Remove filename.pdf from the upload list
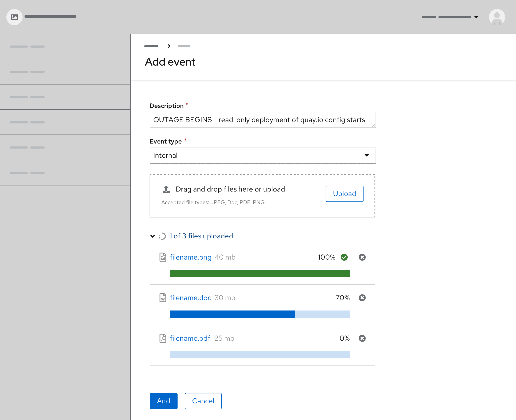Image resolution: width=516 pixels, height=420 pixels. pyautogui.click(x=362, y=338)
